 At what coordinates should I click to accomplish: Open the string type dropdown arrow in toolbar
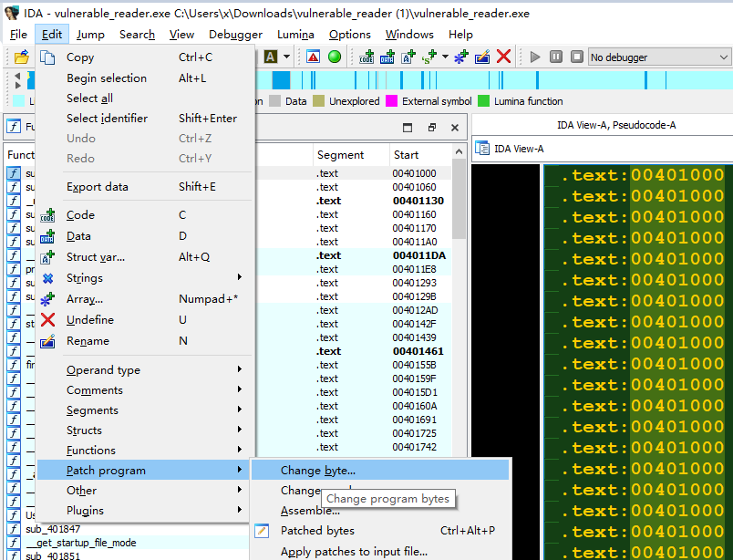pyautogui.click(x=445, y=57)
